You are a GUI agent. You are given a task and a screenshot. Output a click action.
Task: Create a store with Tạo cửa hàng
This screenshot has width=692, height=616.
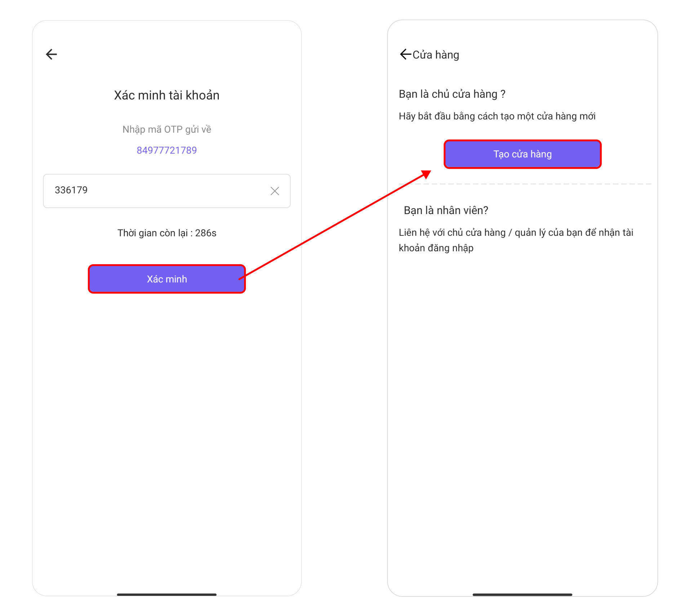coord(523,154)
